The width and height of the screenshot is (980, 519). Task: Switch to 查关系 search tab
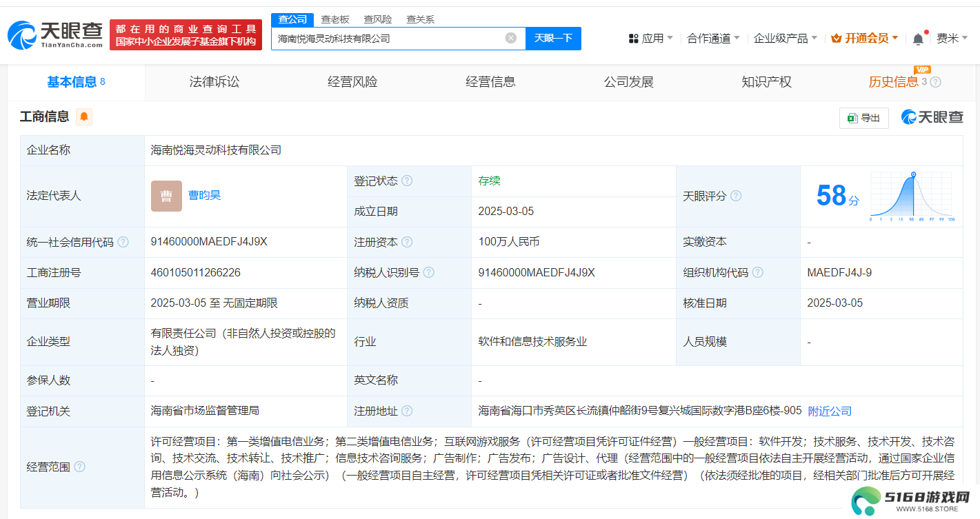[x=420, y=19]
